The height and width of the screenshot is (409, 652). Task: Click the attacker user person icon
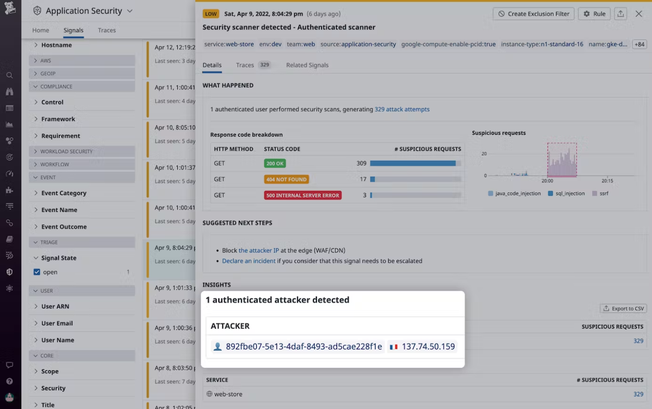tap(217, 347)
